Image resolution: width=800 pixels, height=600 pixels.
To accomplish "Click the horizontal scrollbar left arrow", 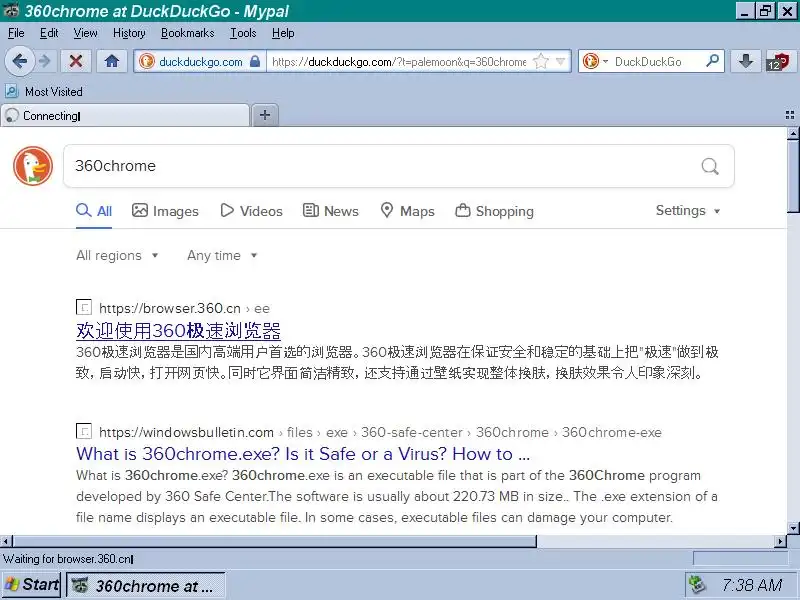I will [6, 541].
